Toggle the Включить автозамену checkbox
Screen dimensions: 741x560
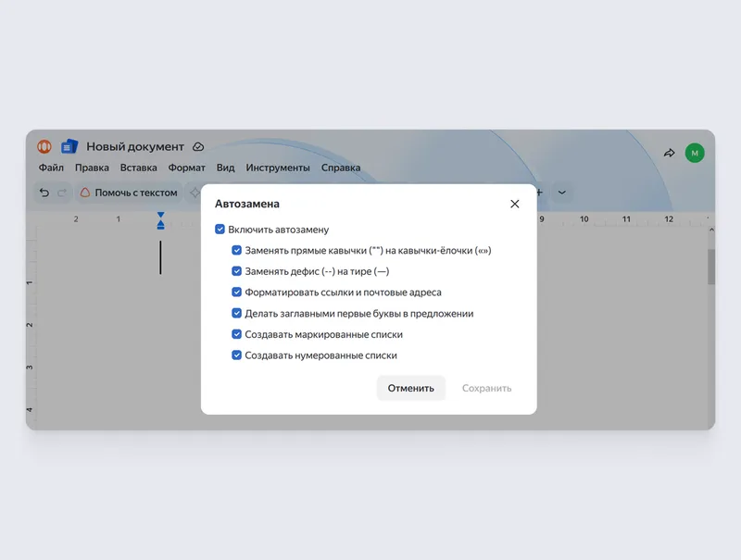[x=220, y=230]
